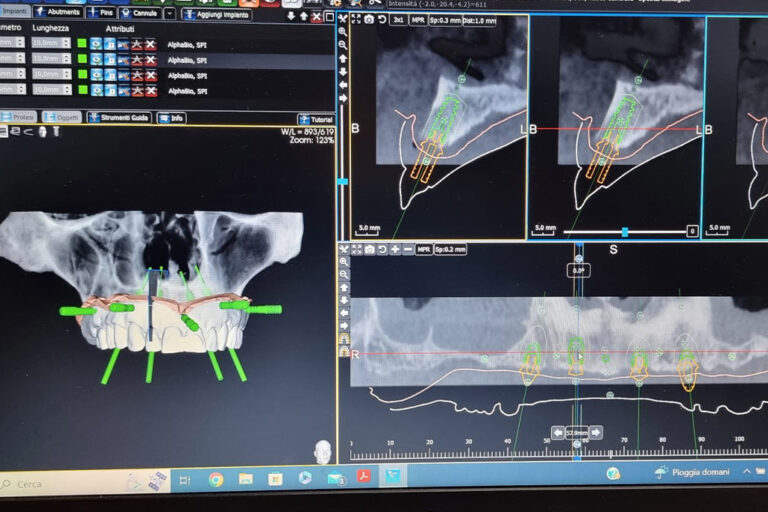The height and width of the screenshot is (512, 768).
Task: Click fullscreen expand icon in cross-section view
Action: coord(356,20)
